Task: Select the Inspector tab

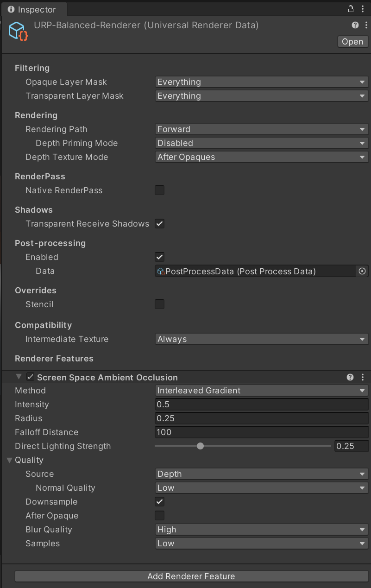Action: click(33, 9)
